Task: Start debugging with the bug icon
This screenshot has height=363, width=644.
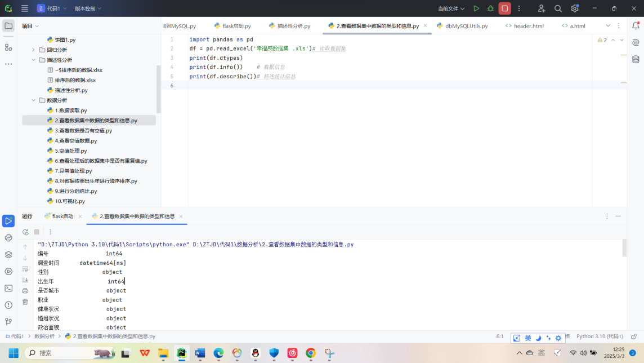Action: pyautogui.click(x=490, y=8)
